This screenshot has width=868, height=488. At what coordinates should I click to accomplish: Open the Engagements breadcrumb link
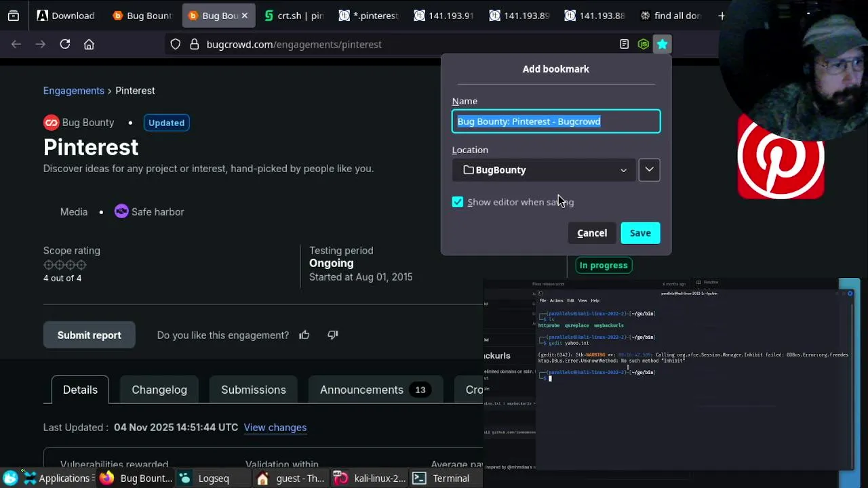(x=74, y=91)
